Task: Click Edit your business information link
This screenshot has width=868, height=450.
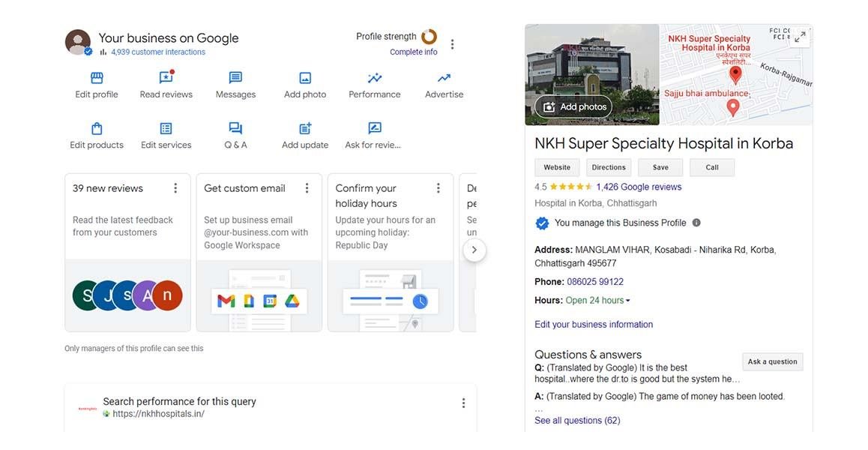Action: click(x=594, y=324)
